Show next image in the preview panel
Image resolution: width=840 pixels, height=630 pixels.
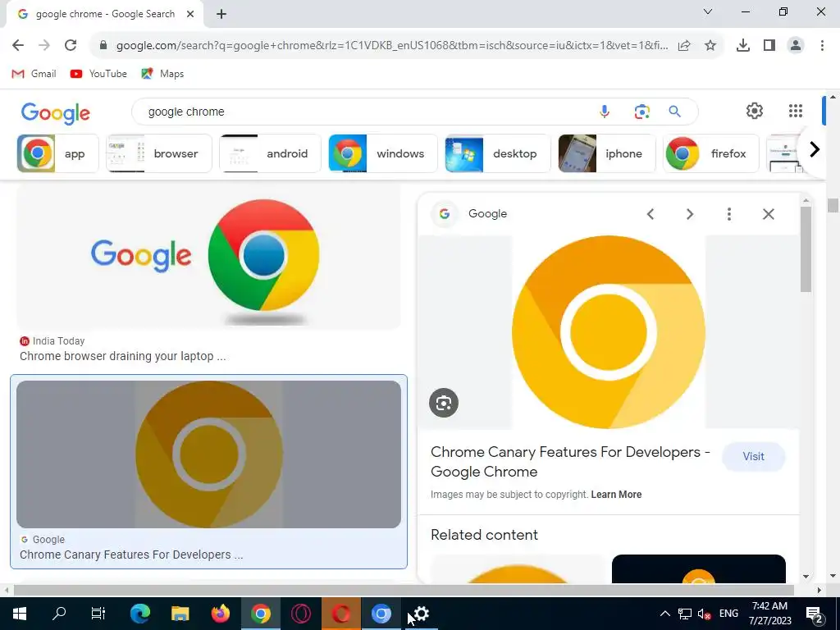[x=689, y=214]
